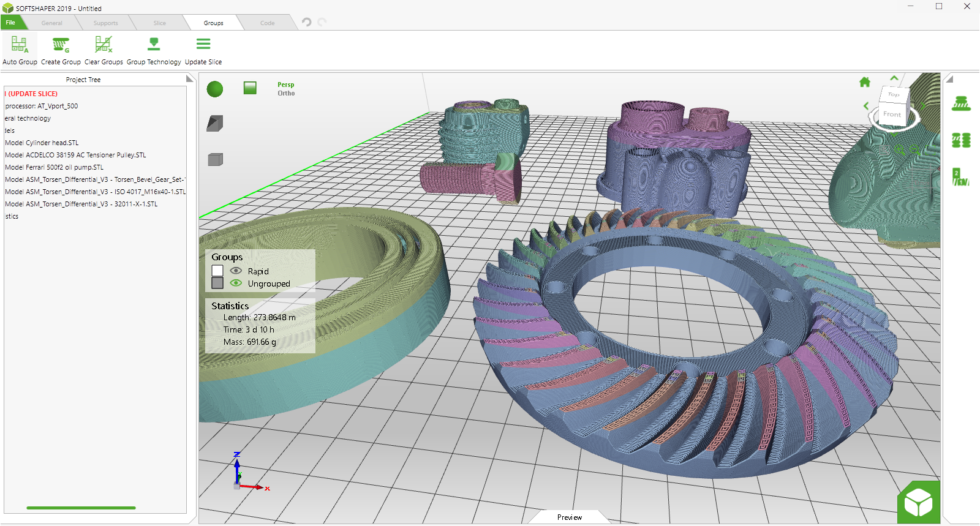This screenshot has width=980, height=526.
Task: Click the Create Group icon
Action: (x=61, y=45)
